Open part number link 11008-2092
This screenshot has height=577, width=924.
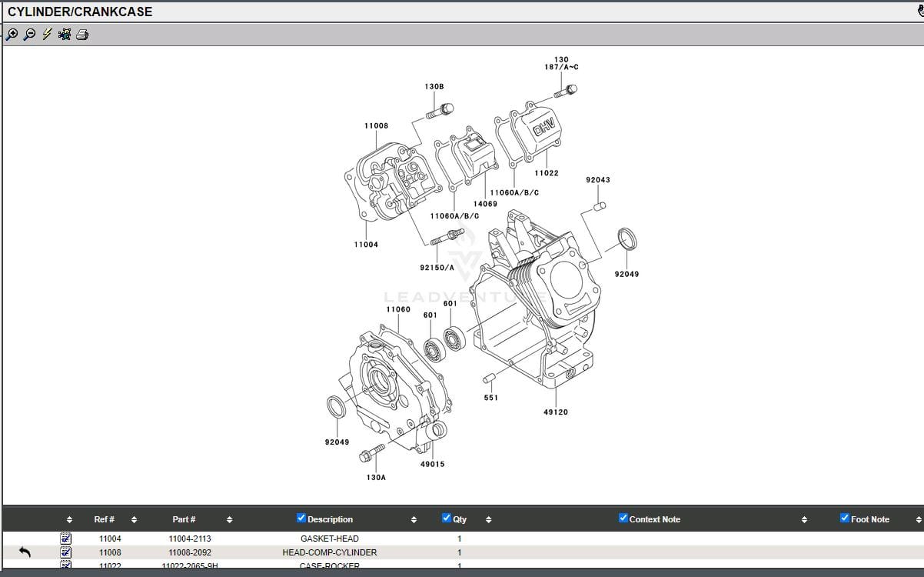pos(188,552)
